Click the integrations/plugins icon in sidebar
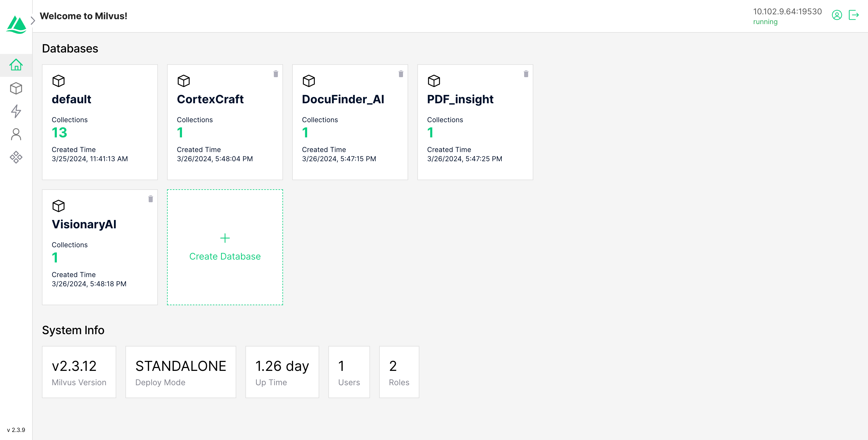868x440 pixels. click(x=16, y=157)
